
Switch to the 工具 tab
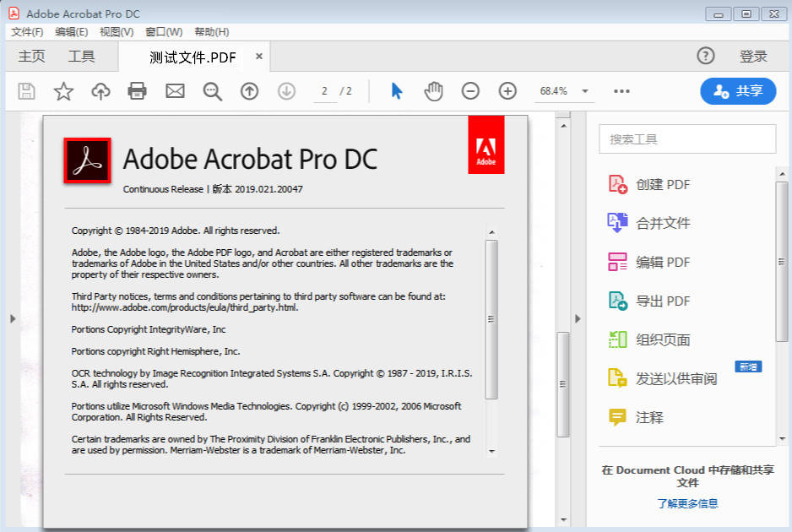(82, 57)
